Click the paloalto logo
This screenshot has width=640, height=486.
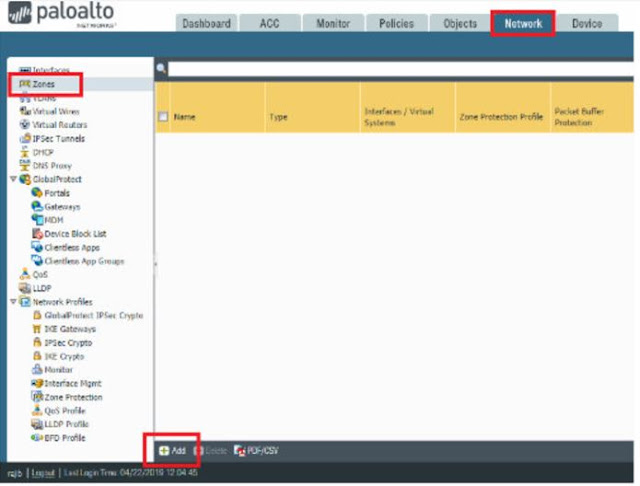tap(62, 14)
